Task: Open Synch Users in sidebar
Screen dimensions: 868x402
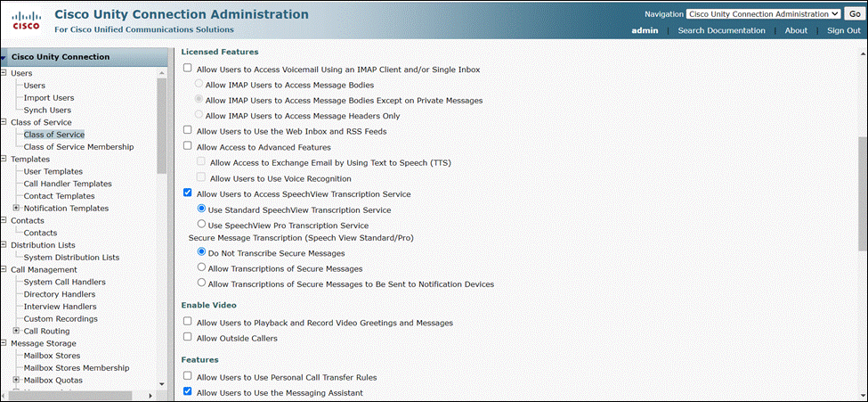Action: (47, 110)
